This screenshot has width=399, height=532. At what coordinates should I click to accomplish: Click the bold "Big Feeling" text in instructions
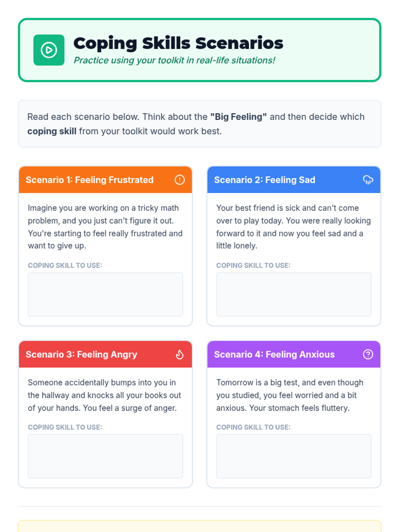pos(238,117)
